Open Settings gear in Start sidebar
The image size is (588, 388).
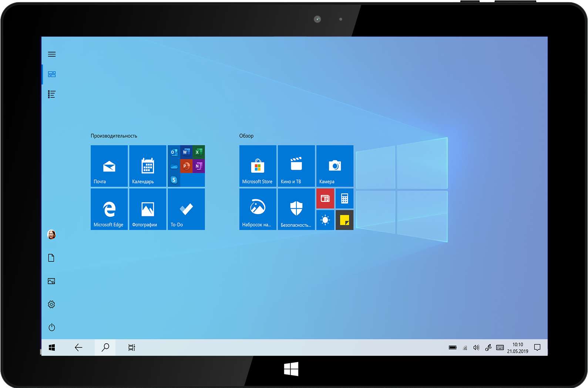click(x=51, y=304)
